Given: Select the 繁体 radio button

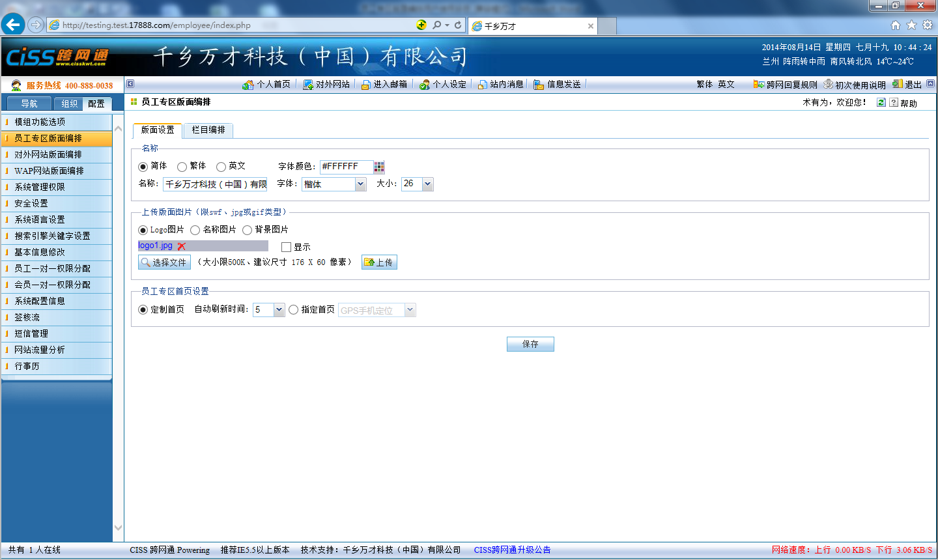Looking at the screenshot, I should coord(182,167).
